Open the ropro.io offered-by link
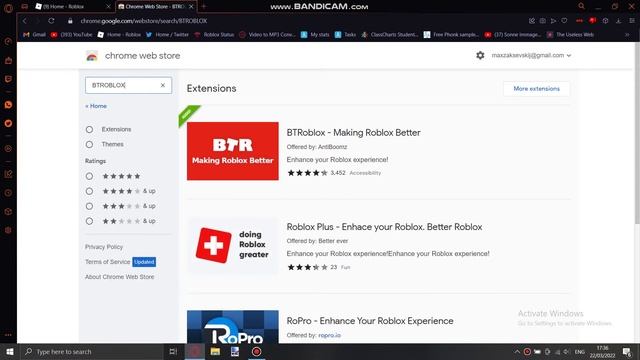The width and height of the screenshot is (640, 360). (329, 335)
